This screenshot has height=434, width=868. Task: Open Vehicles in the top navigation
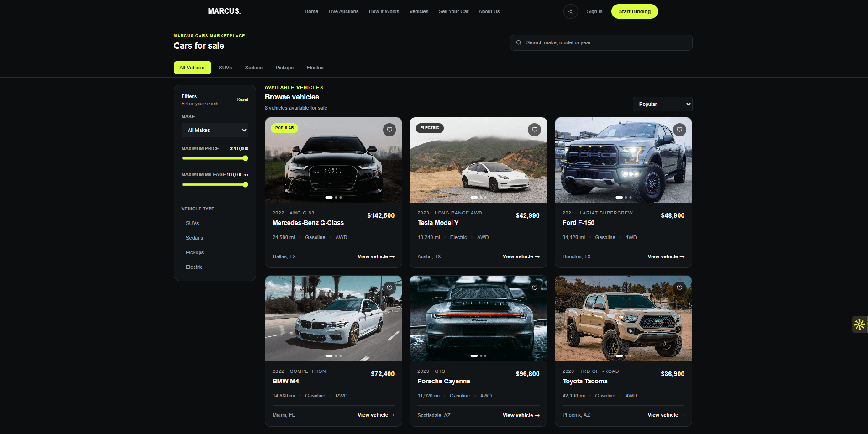[x=419, y=11]
